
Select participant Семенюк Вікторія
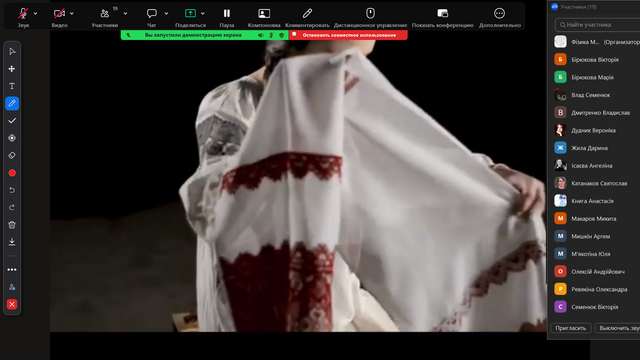pyautogui.click(x=596, y=307)
